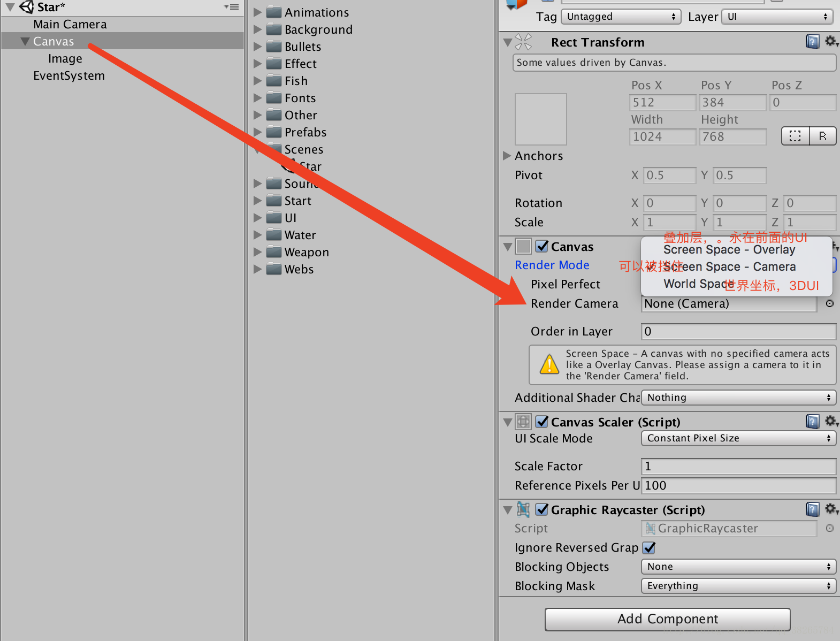840x641 pixels.
Task: Disable the Canvas Scaler component checkbox
Action: [x=542, y=422]
